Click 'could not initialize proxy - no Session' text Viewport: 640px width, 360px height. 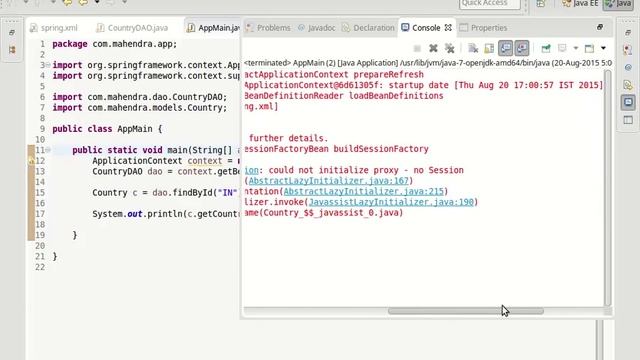click(x=366, y=170)
